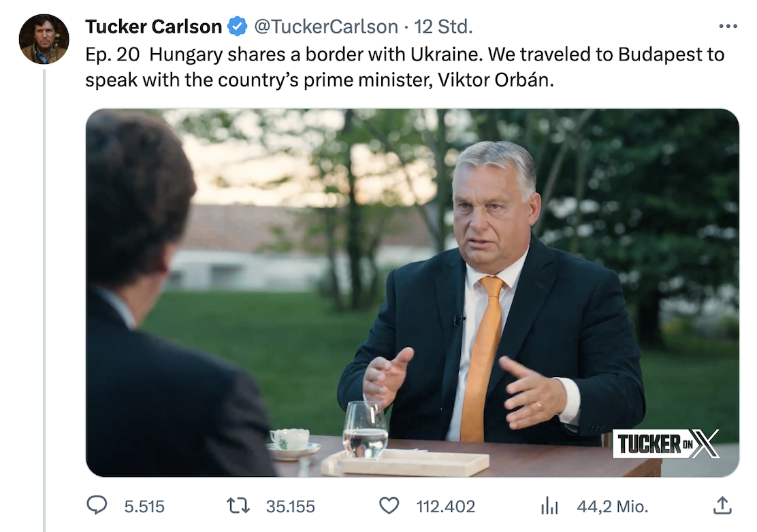Click the 5.515 replies count

tap(144, 506)
